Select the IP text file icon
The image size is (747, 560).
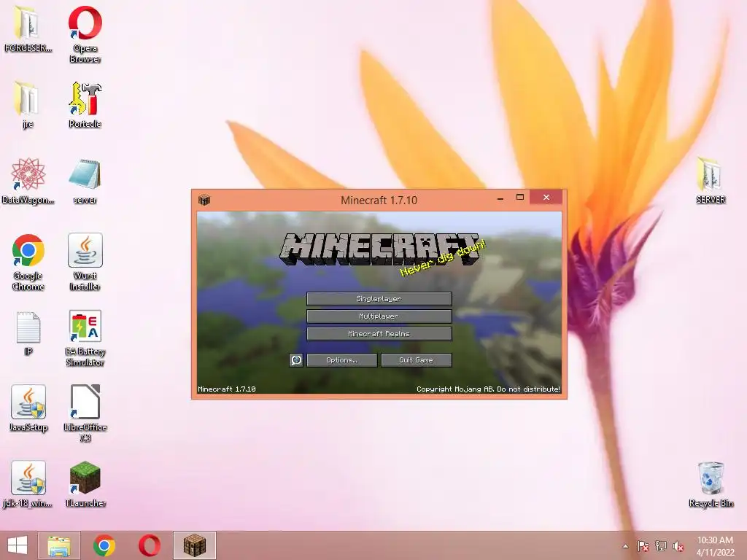[x=28, y=333]
